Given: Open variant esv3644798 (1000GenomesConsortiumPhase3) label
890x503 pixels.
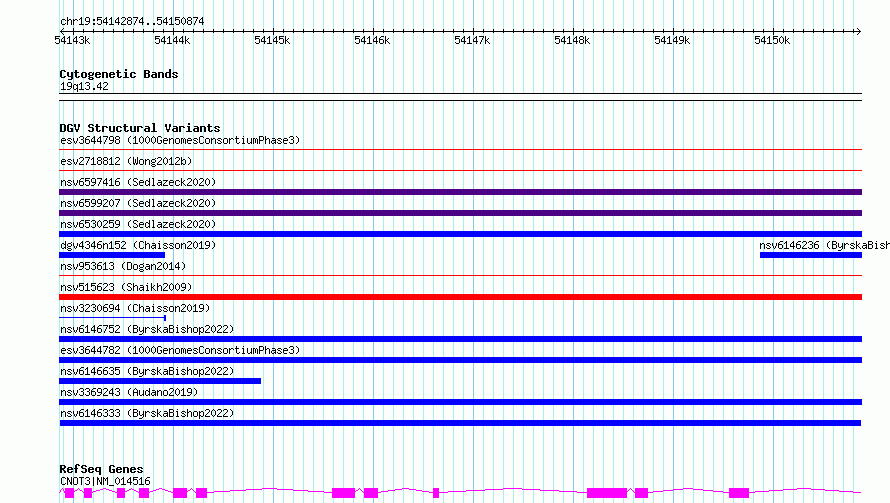Looking at the screenshot, I should tap(180, 140).
